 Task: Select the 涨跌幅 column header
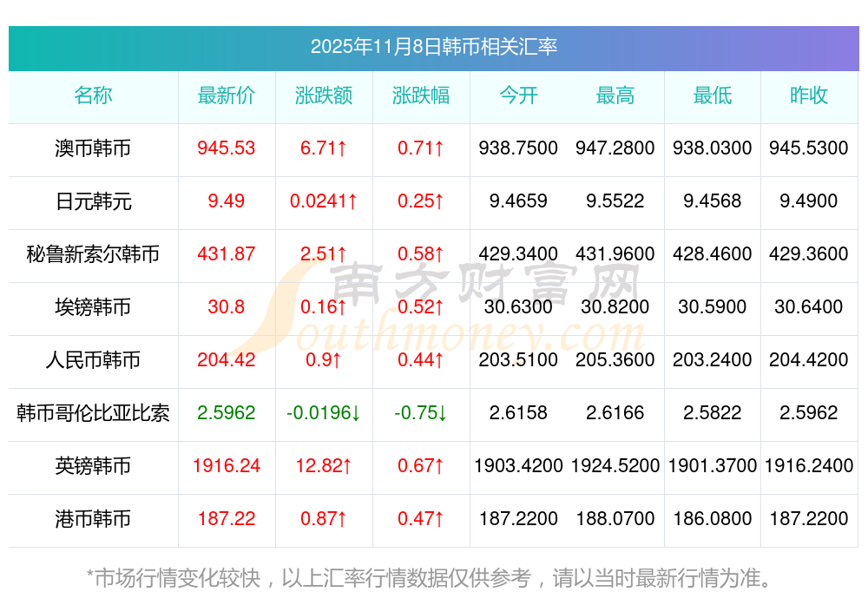[421, 95]
